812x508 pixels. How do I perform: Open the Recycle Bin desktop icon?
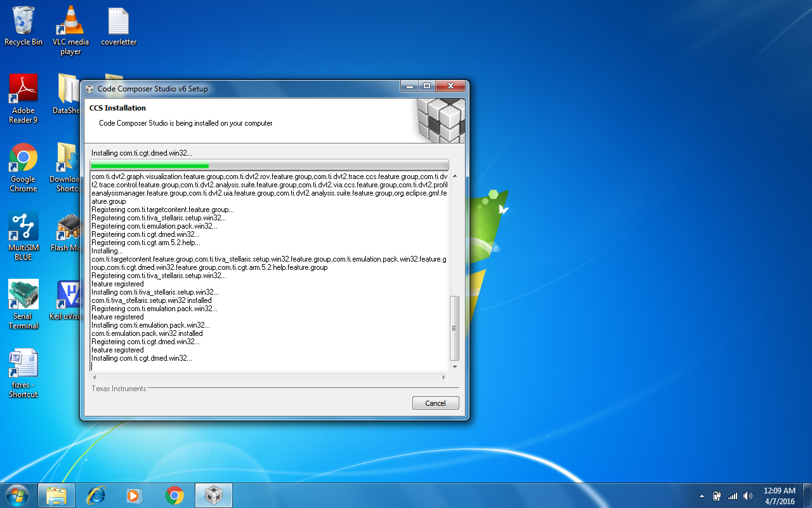pos(23,25)
